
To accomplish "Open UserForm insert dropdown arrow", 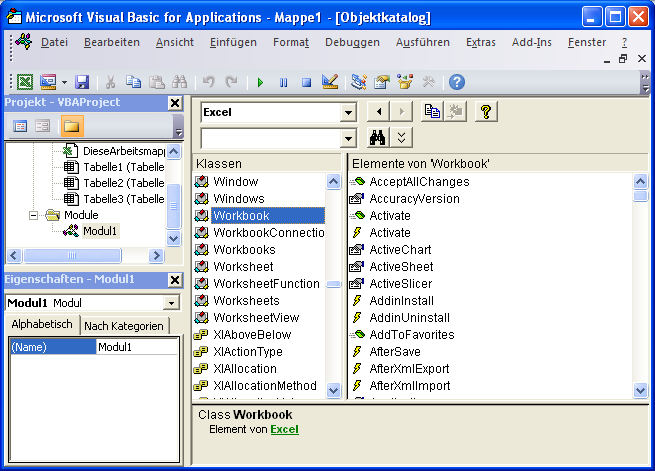I will pyautogui.click(x=64, y=82).
